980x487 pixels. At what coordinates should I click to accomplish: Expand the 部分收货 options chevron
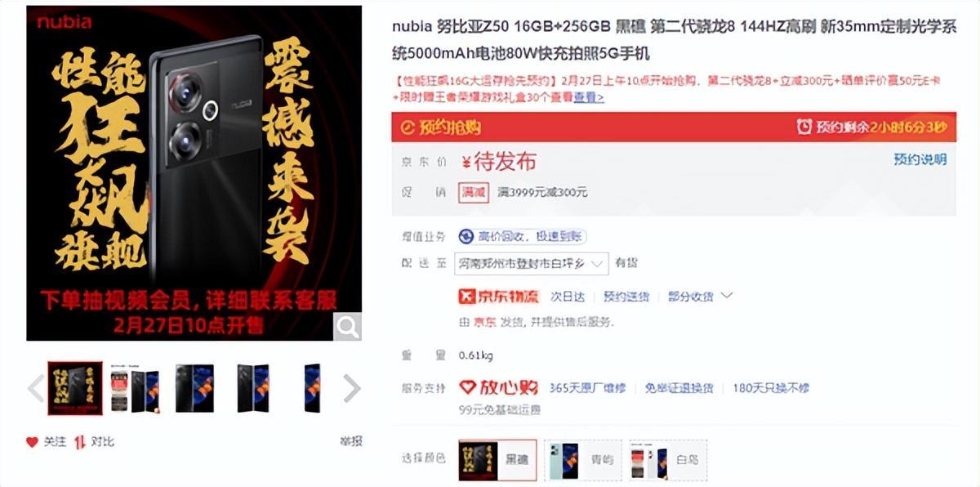(727, 296)
